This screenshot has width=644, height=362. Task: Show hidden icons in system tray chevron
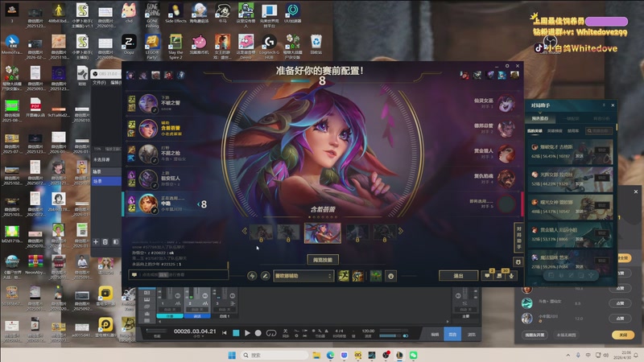(x=568, y=355)
